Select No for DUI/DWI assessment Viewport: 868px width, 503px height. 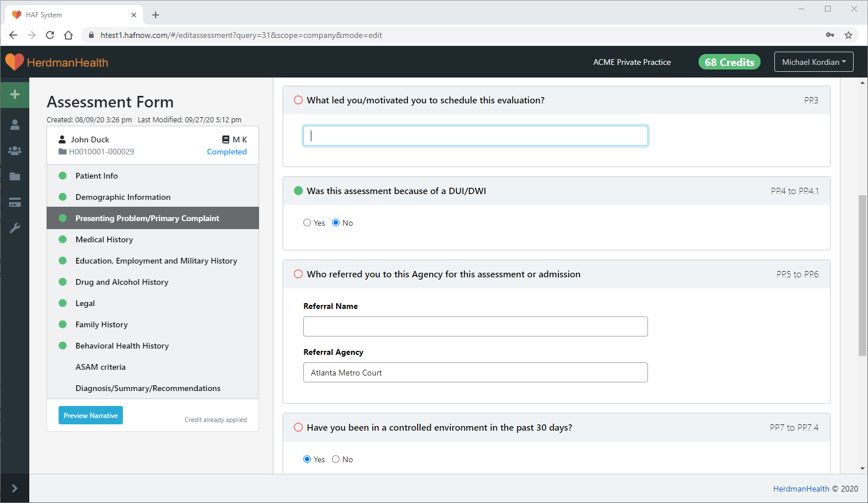point(336,223)
